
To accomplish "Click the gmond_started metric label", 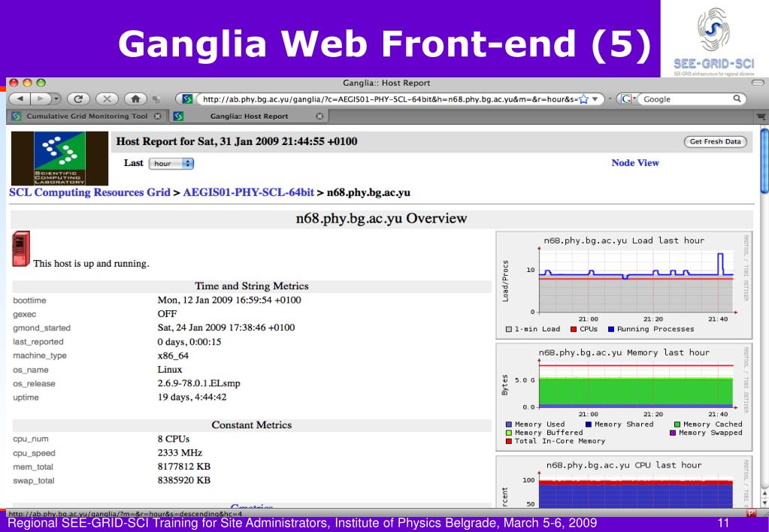I will [x=41, y=328].
